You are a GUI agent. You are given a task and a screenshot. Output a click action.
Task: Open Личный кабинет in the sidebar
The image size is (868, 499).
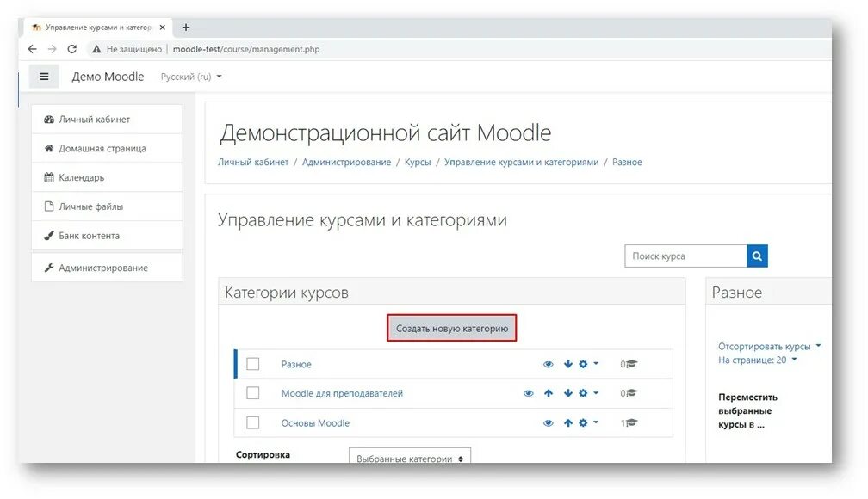click(107, 119)
